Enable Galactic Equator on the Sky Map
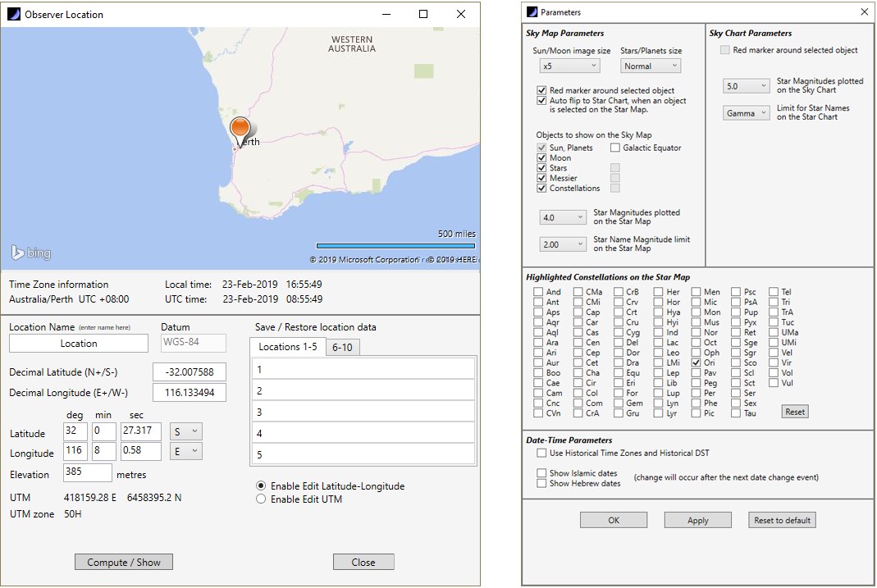The height and width of the screenshot is (588, 877). 615,148
